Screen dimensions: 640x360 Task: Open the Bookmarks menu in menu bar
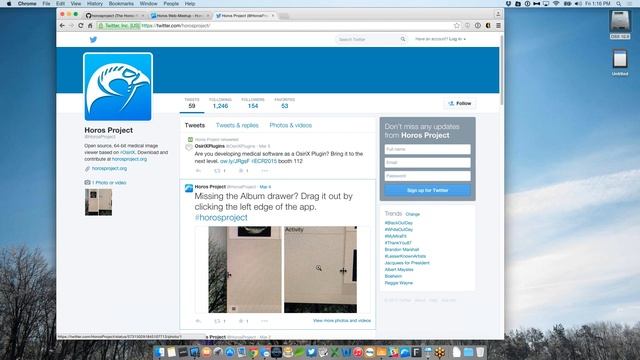pos(121,4)
